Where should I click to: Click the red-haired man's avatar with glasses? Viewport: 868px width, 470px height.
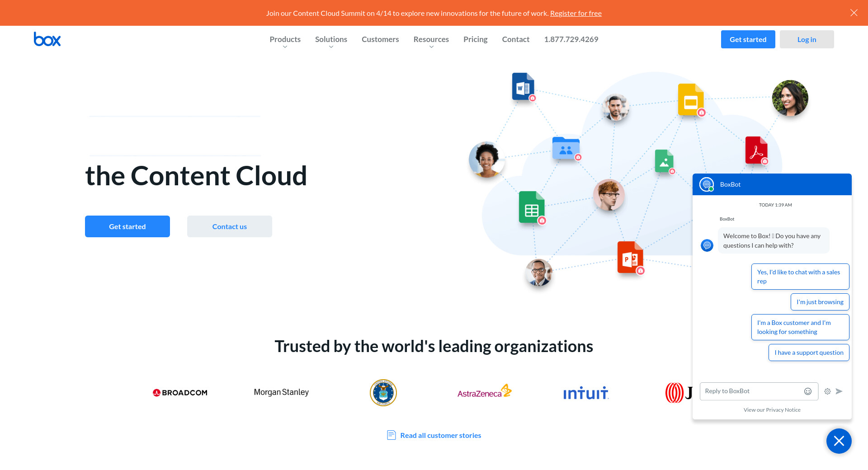click(609, 195)
